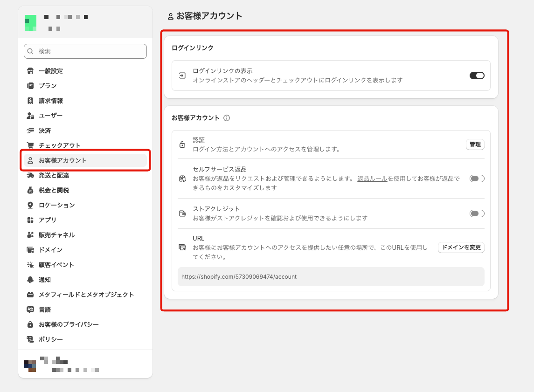
Task: Select the 発送と配達 shipping icon
Action: pos(30,175)
